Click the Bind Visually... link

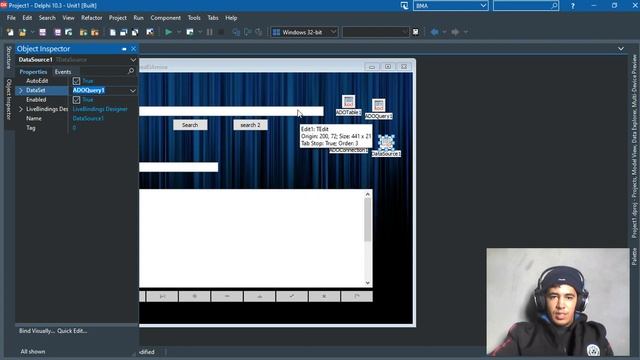pos(36,331)
